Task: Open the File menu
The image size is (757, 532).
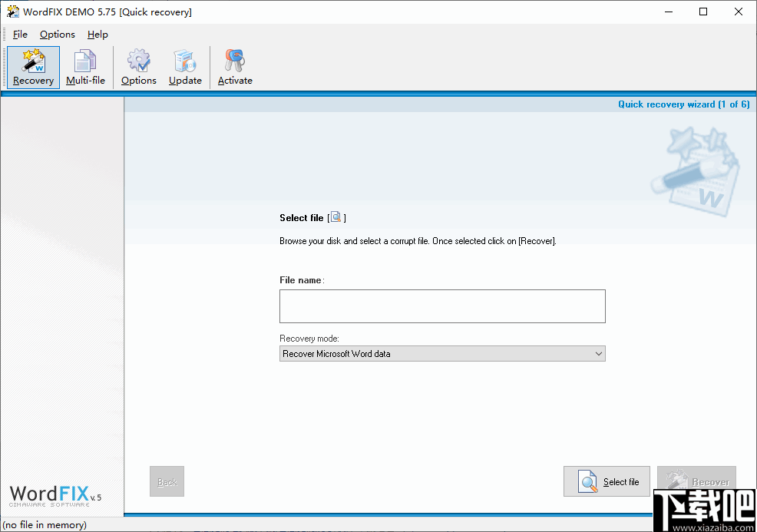Action: point(20,34)
